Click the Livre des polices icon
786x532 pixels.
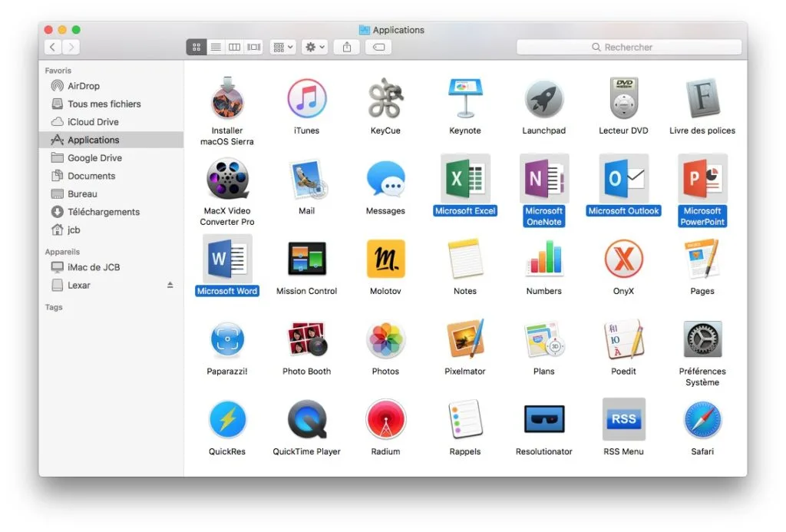tap(702, 99)
